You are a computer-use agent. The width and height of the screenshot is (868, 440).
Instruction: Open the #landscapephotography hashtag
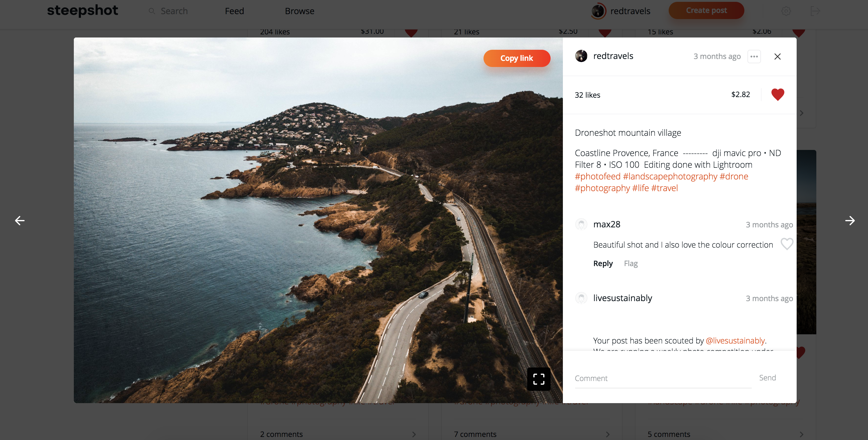670,176
